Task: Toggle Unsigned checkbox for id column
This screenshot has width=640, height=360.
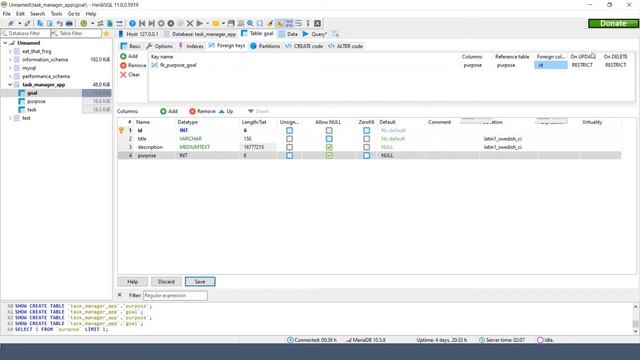Action: [289, 131]
